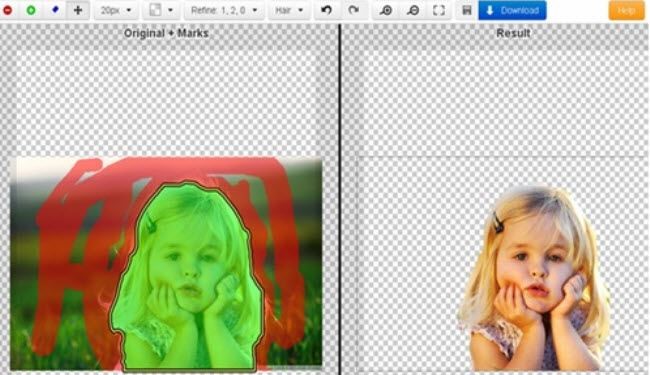Viewport: 650px width, 375px height.
Task: Fit image to screen
Action: [439, 10]
